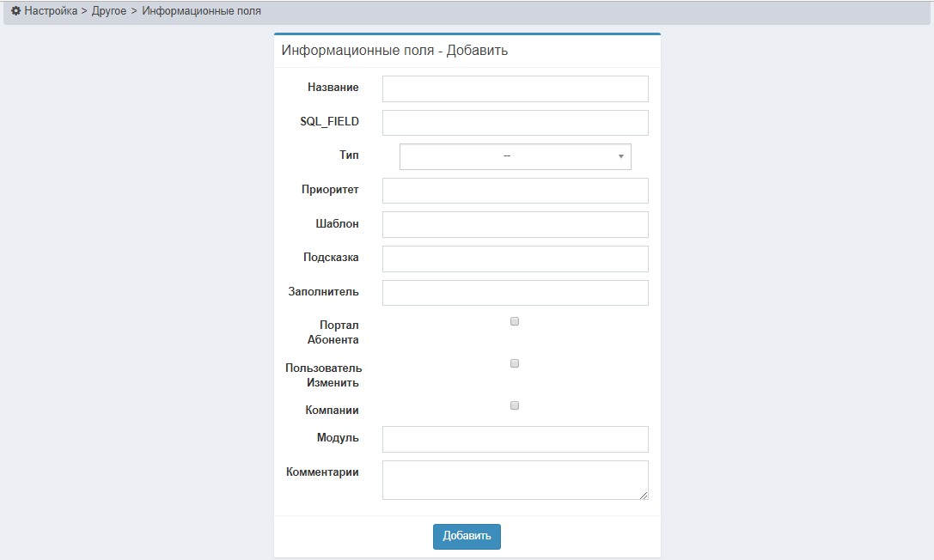Image resolution: width=934 pixels, height=560 pixels.
Task: Click inside the Комментарии text area
Action: 515,479
